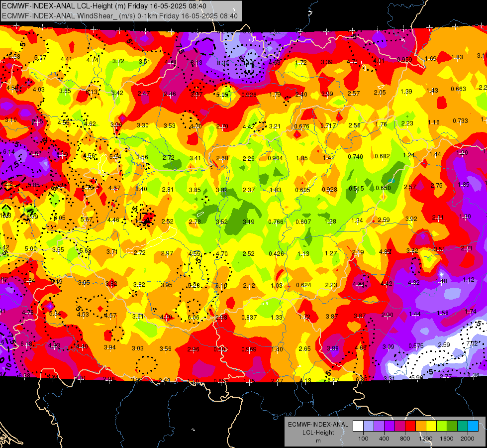Image resolution: width=487 pixels, height=448 pixels.
Task: Click the grid value 0.969
Action: click(x=249, y=349)
